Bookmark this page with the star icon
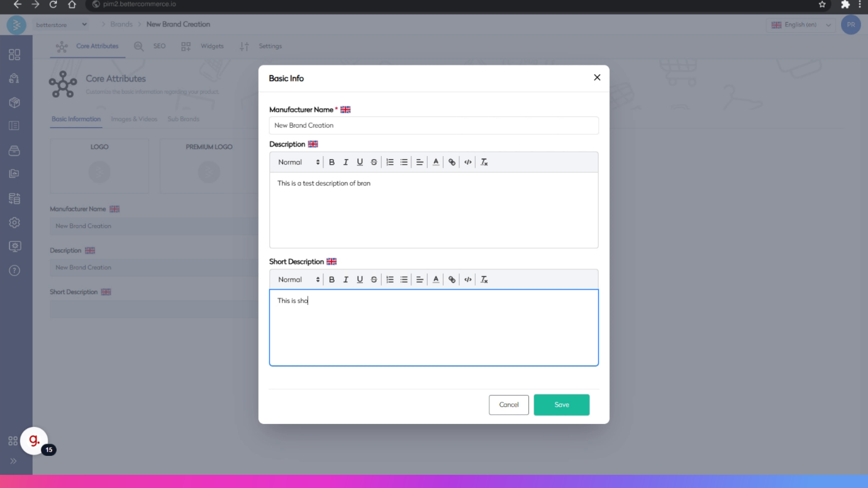Screen dimensions: 868x488 [822, 4]
